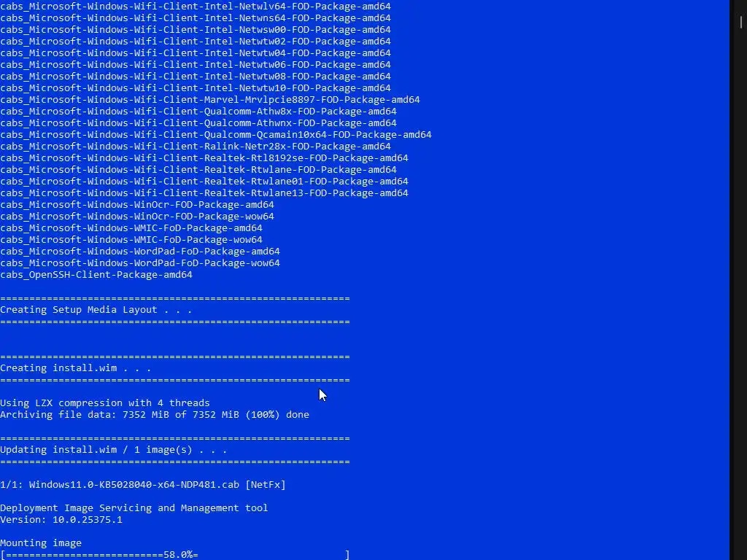The image size is (747, 560).
Task: Select the Intel-Netwtw04-FOD-Package line
Action: pos(196,52)
